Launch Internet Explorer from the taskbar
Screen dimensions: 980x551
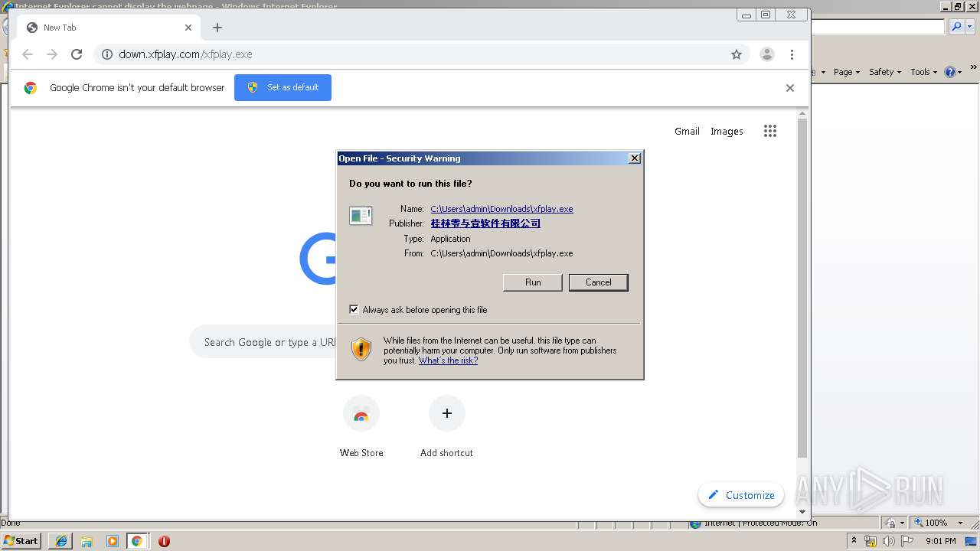tap(61, 541)
